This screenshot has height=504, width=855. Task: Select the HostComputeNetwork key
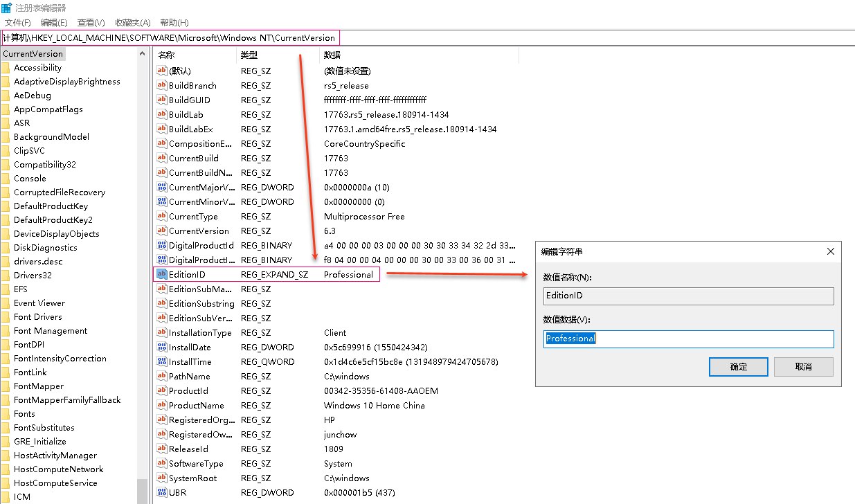(x=59, y=469)
